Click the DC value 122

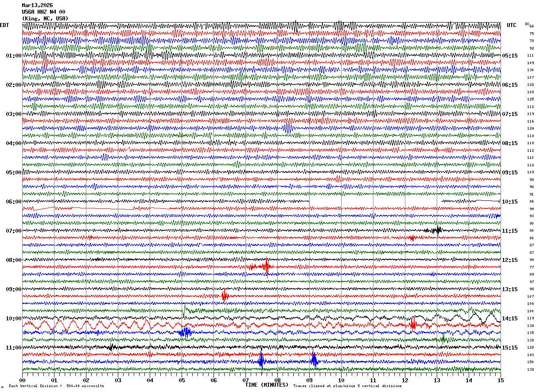tap(531, 85)
